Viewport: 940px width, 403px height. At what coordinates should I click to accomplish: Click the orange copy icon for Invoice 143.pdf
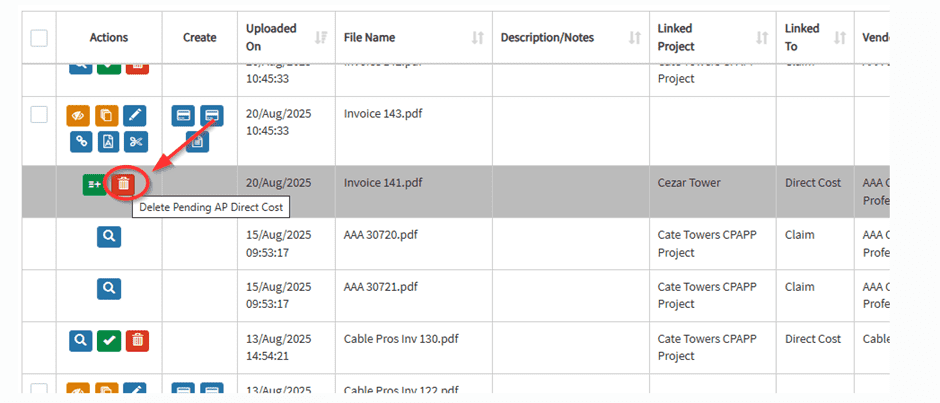point(108,115)
